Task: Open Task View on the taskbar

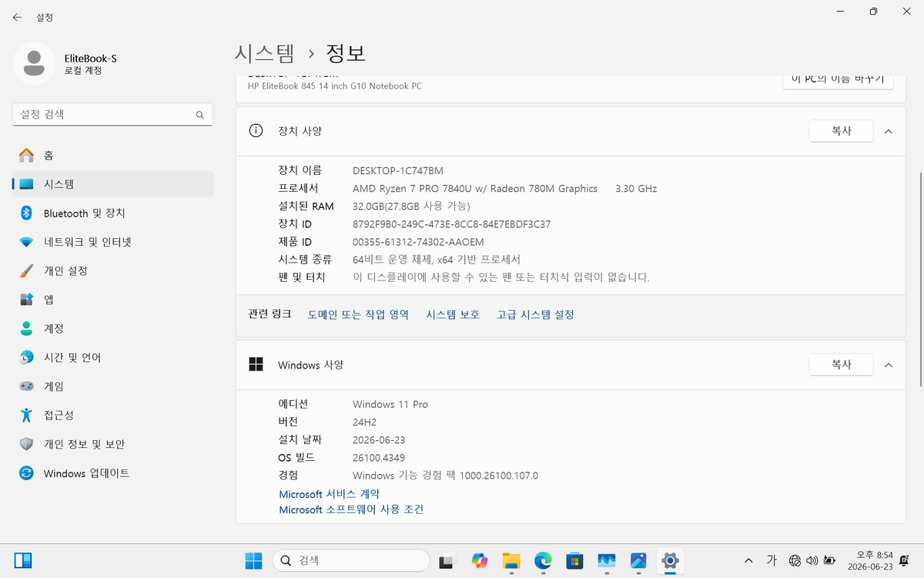Action: click(x=447, y=560)
